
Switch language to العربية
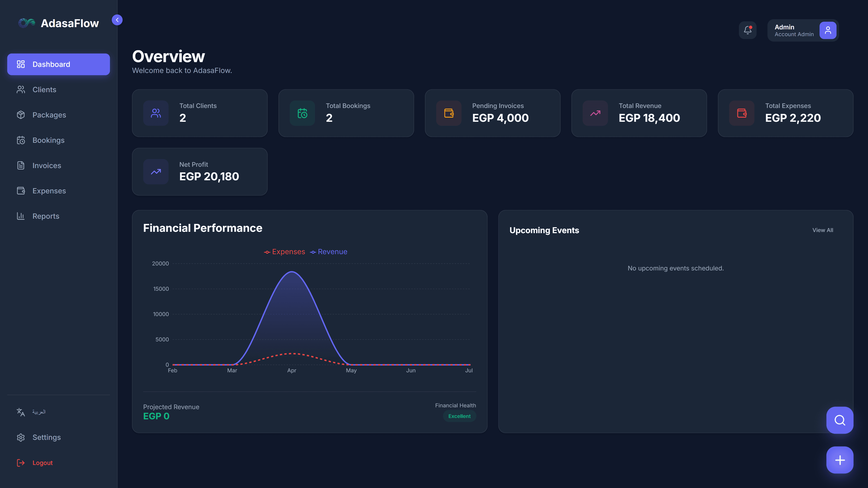(x=39, y=412)
